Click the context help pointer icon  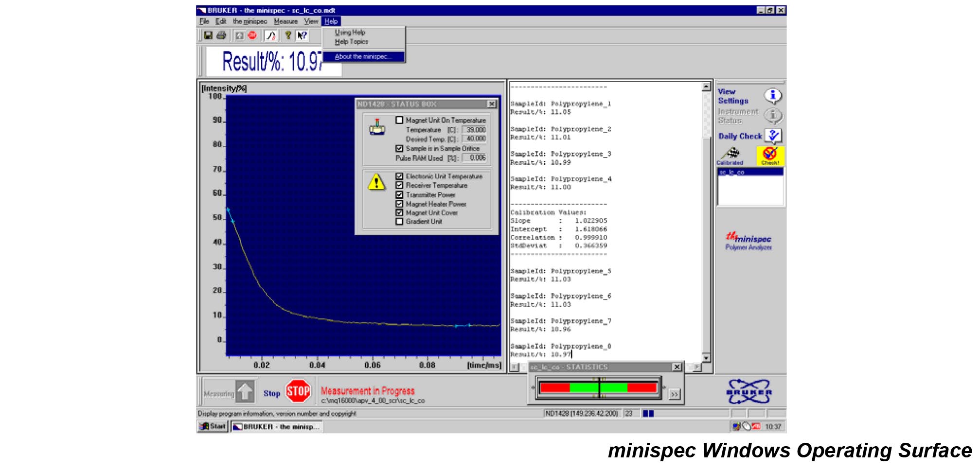point(302,35)
